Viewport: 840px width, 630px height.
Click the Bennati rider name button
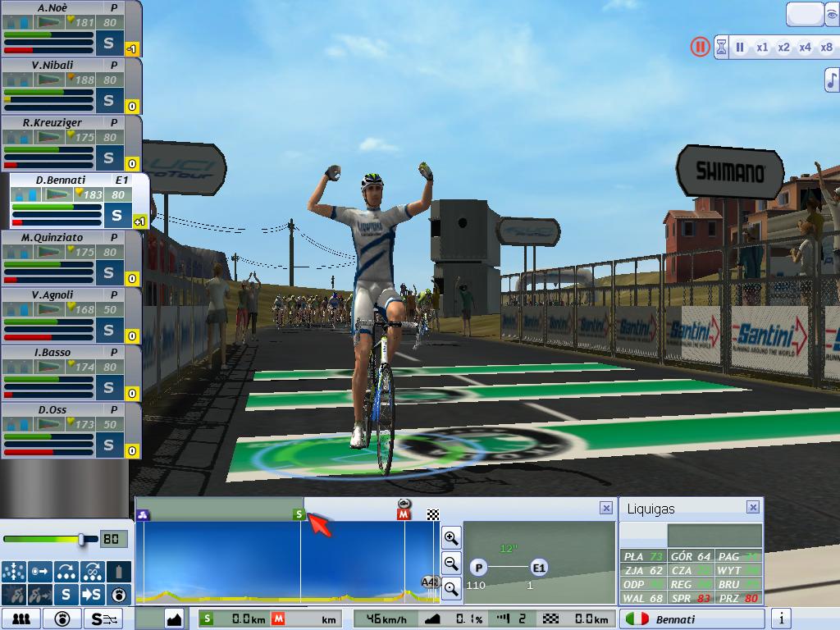coord(692,619)
